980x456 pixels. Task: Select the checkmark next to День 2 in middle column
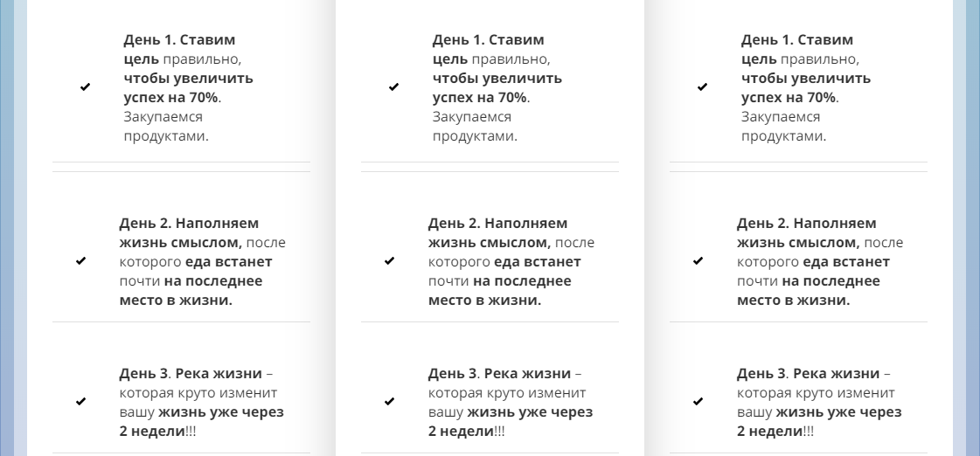click(389, 260)
